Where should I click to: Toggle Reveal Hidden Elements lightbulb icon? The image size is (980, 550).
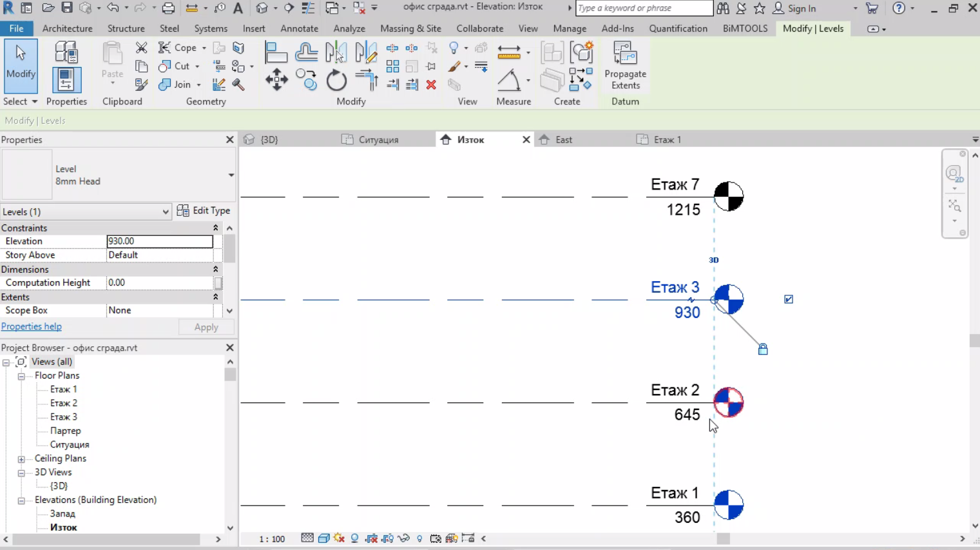[419, 538]
